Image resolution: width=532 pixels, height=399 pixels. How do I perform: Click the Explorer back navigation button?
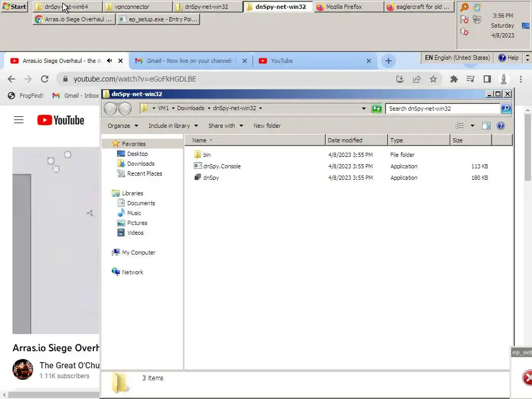[x=111, y=109]
